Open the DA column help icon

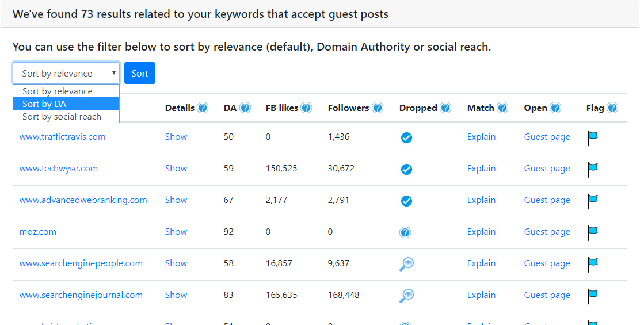pos(245,108)
